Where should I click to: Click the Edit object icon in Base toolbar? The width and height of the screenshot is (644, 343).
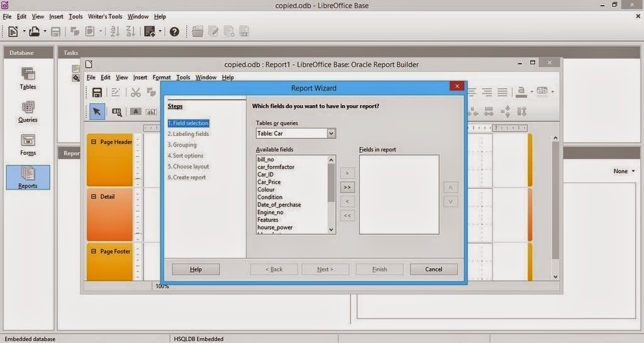[x=214, y=31]
